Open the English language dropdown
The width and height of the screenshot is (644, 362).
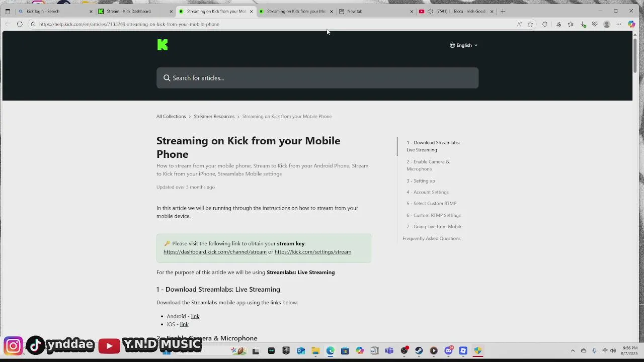tap(463, 45)
